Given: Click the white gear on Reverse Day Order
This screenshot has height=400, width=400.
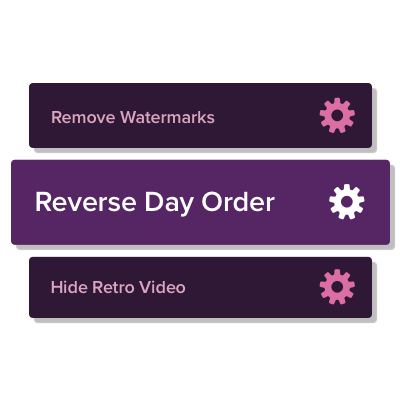Looking at the screenshot, I should [x=347, y=202].
